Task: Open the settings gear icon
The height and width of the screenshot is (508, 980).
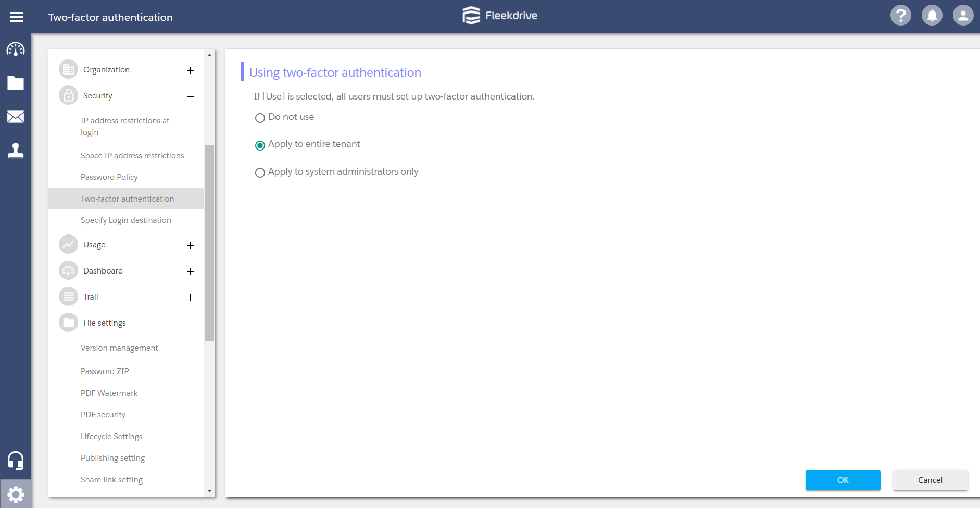Action: click(16, 494)
